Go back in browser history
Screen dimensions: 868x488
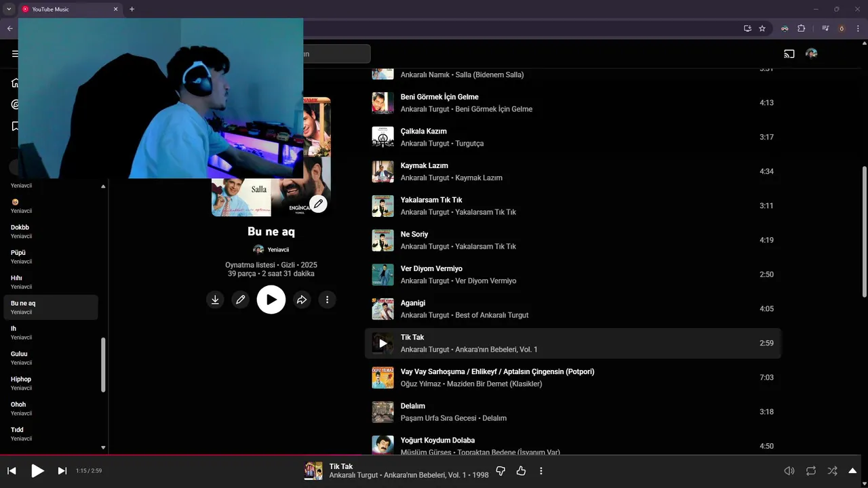click(x=9, y=28)
